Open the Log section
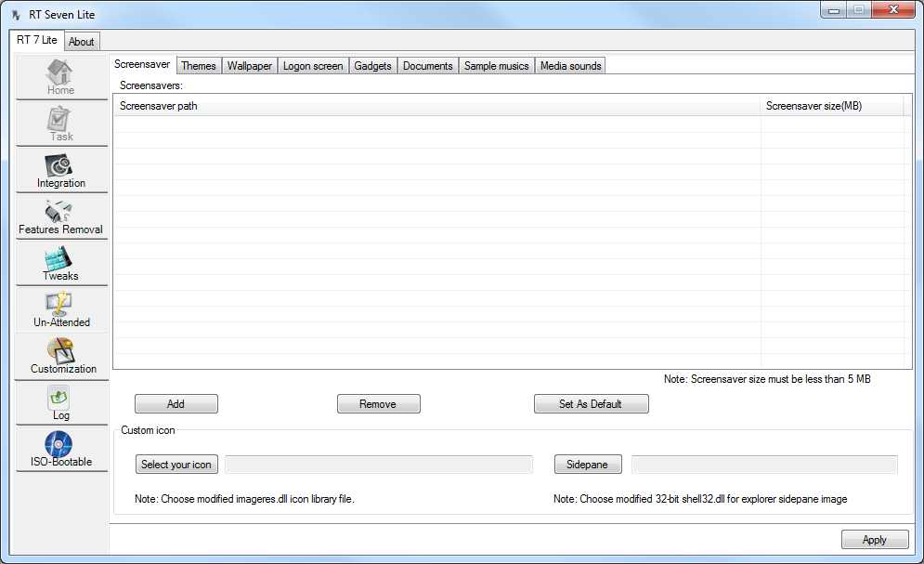The image size is (924, 564). pos(61,403)
